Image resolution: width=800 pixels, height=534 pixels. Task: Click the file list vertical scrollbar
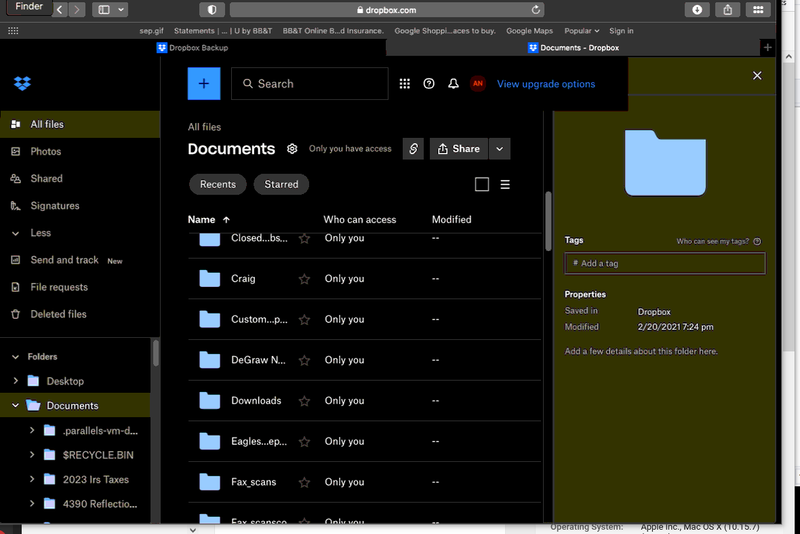(548, 220)
